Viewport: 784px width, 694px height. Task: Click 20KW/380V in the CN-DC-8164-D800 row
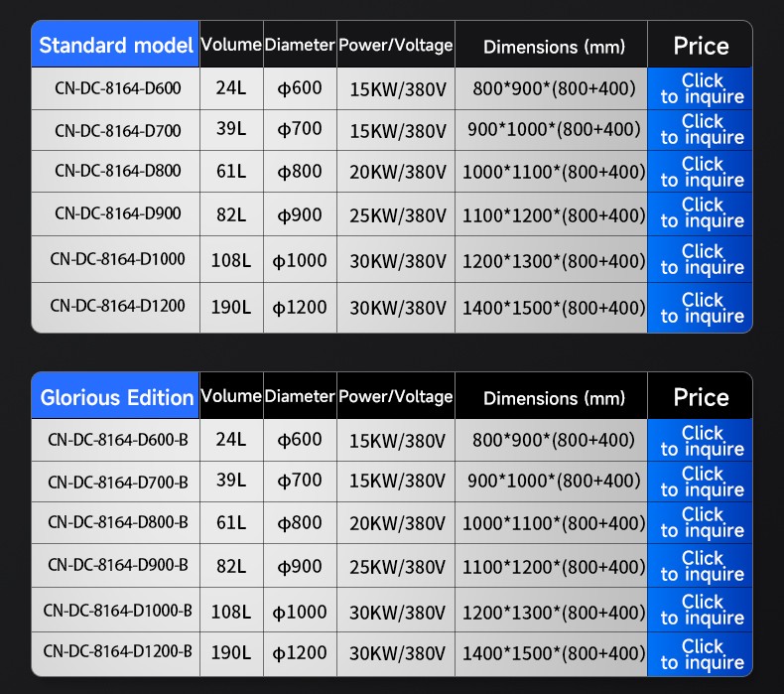pos(398,173)
